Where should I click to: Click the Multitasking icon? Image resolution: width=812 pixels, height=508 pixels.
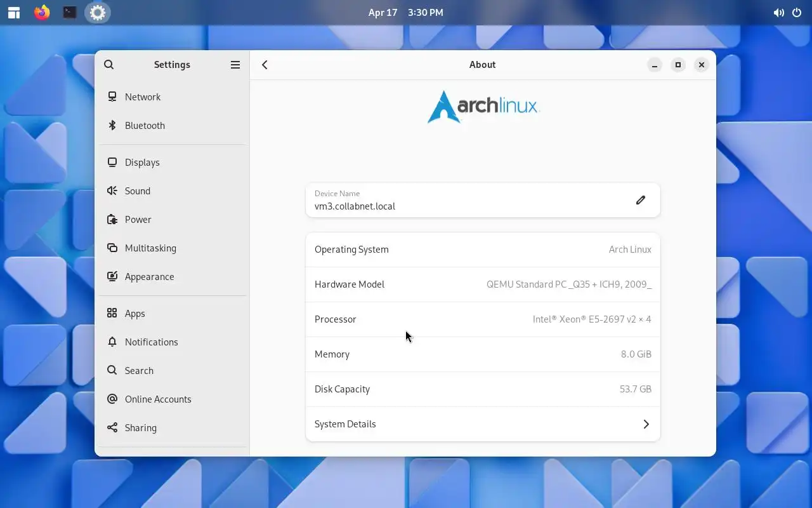(x=112, y=248)
